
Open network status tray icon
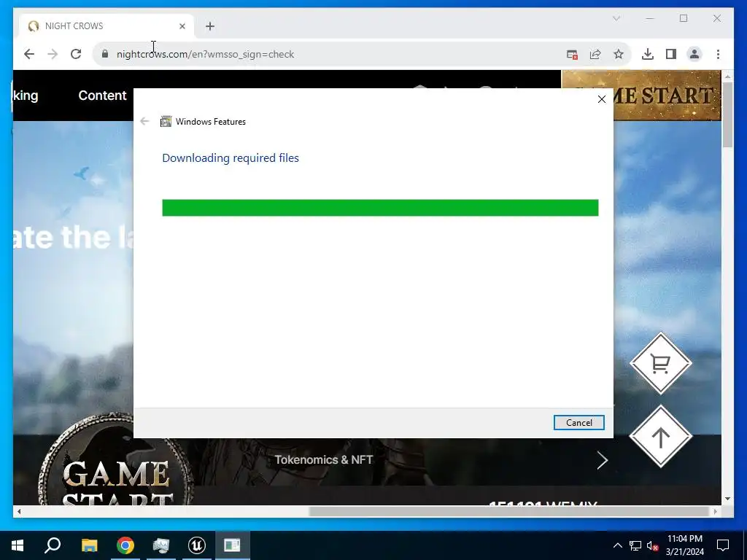tap(635, 545)
